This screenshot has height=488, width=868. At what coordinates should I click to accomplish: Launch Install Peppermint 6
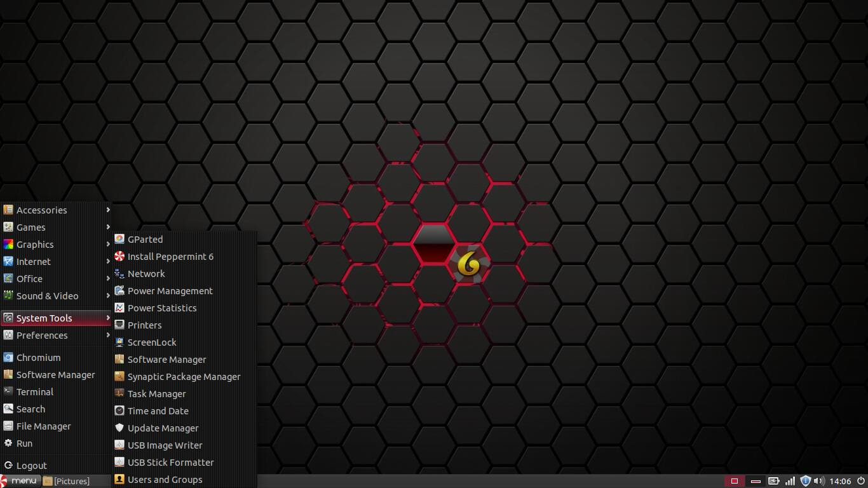pos(184,257)
